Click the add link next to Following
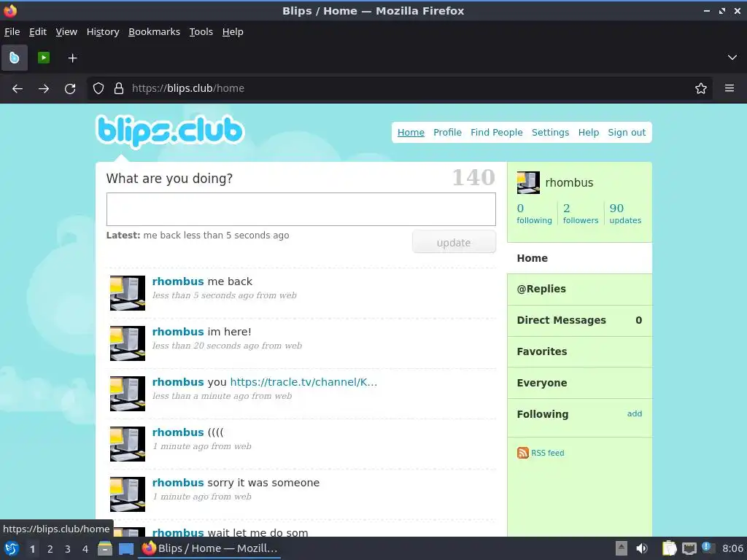 tap(634, 414)
